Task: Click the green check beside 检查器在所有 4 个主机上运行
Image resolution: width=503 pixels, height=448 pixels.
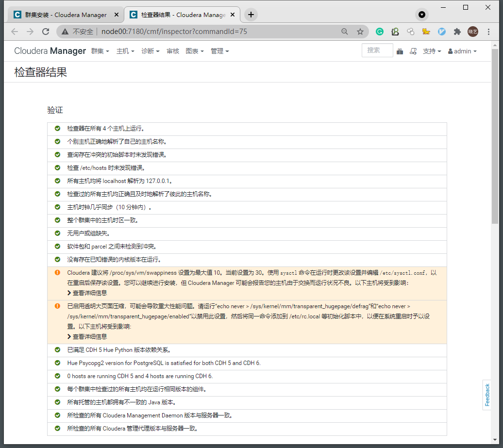Action: tap(57, 128)
